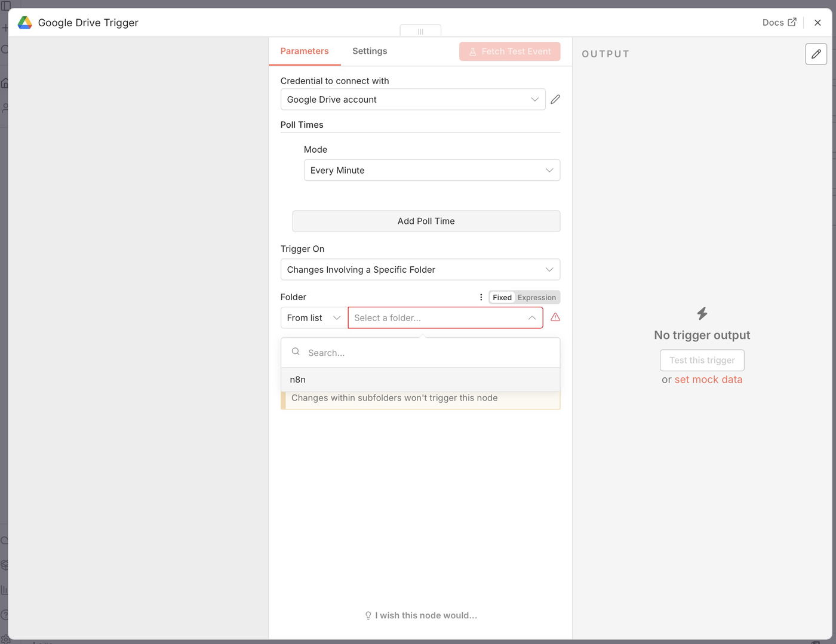Click the Google Drive logo icon

(24, 23)
